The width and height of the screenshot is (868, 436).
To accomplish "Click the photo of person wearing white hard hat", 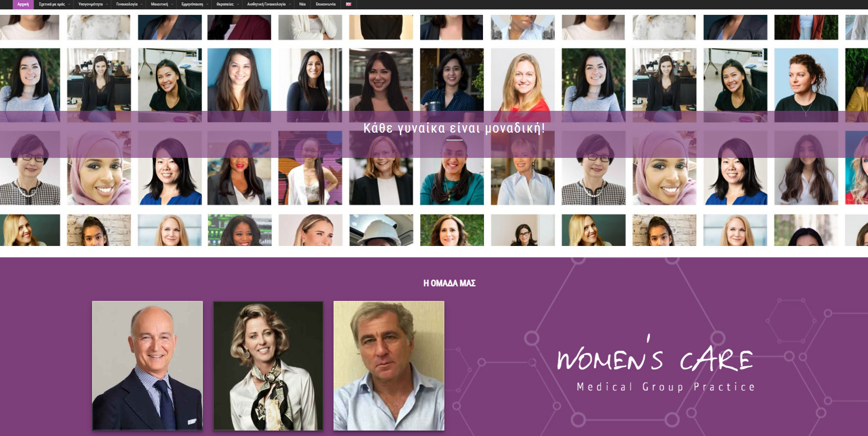I will point(381,230).
